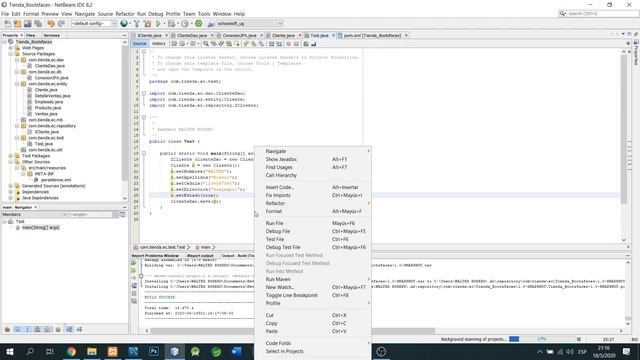Expand the Java Dependencies node

pyautogui.click(x=11, y=198)
